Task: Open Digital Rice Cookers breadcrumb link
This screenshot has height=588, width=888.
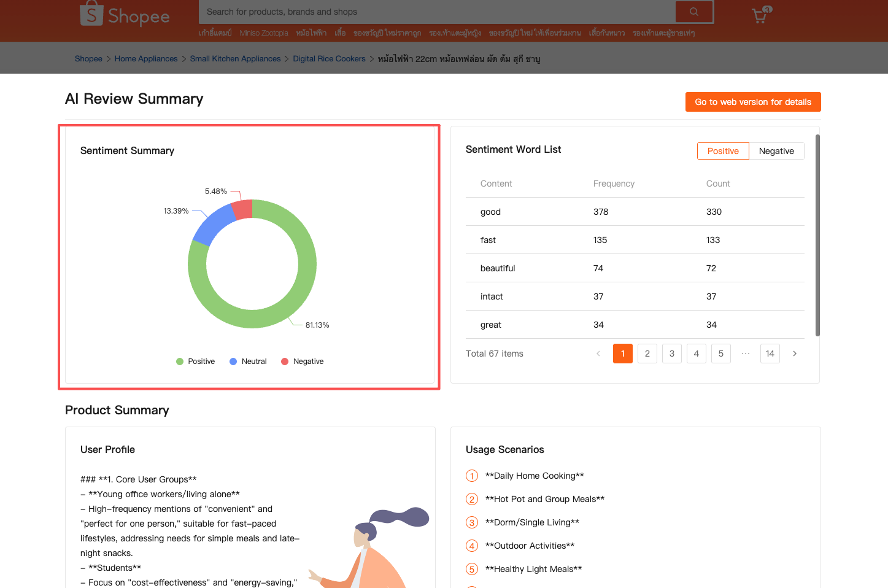Action: [329, 59]
